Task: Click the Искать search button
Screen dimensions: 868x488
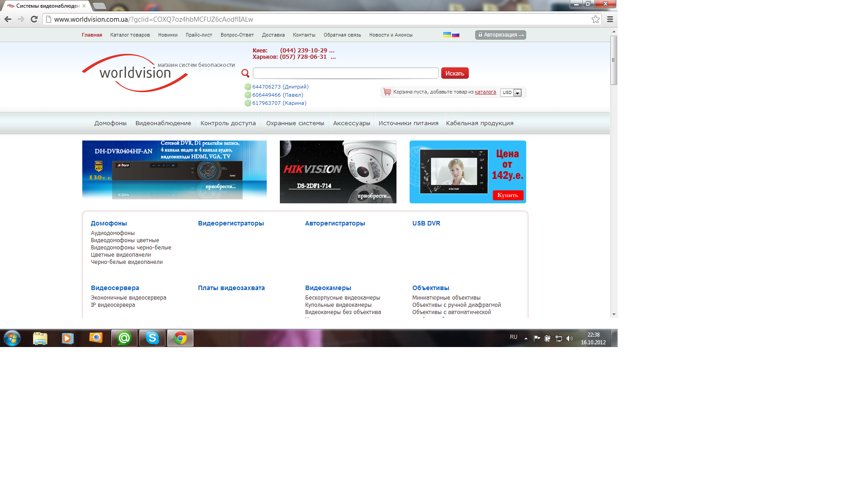Action: click(x=455, y=73)
